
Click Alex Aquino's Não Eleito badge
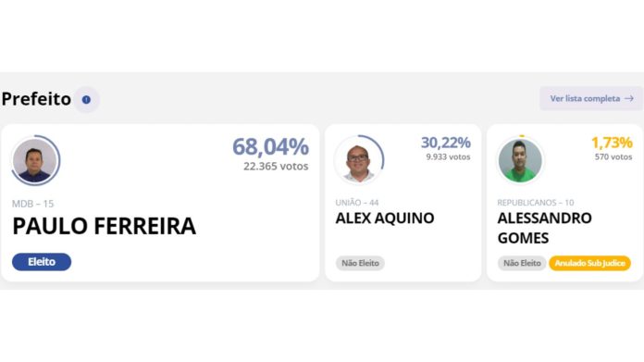pos(360,263)
